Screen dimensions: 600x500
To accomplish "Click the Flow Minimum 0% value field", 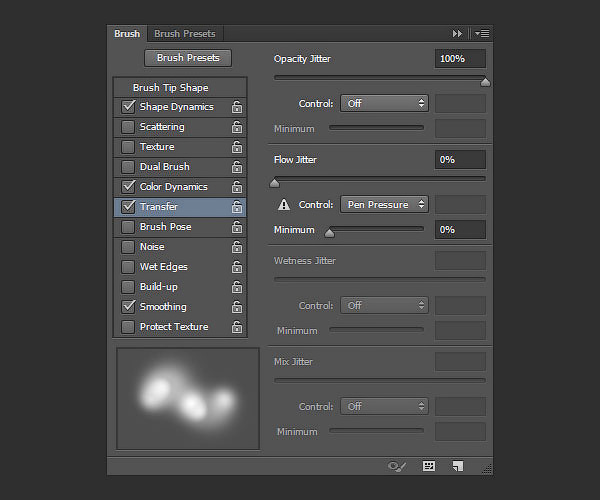I will 460,230.
